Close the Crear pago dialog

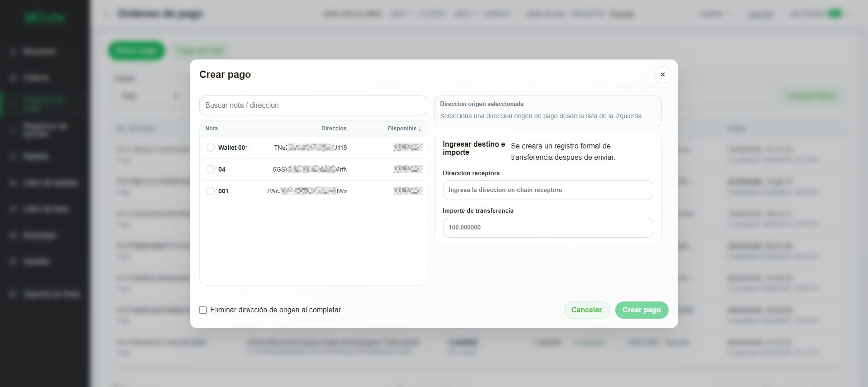tap(662, 75)
